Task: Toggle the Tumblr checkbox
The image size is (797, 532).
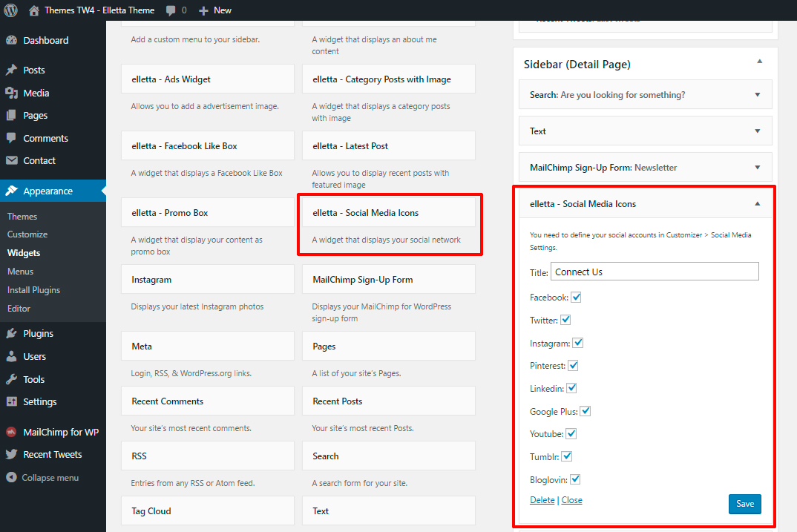Action: [567, 456]
